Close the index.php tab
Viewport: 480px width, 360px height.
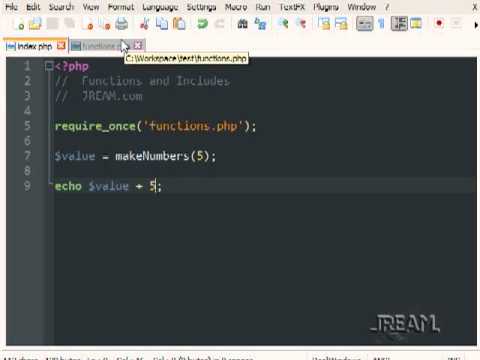(x=61, y=45)
